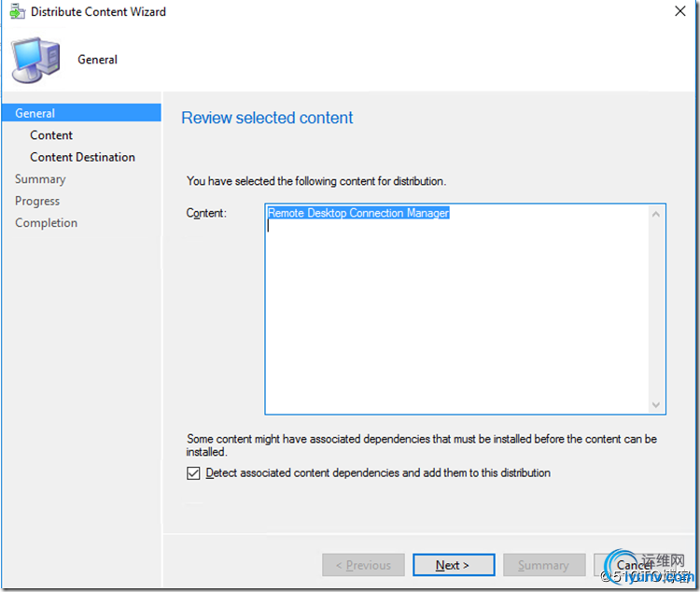Select the Progress step in sidebar
Screen dimensions: 700x592
[x=37, y=201]
